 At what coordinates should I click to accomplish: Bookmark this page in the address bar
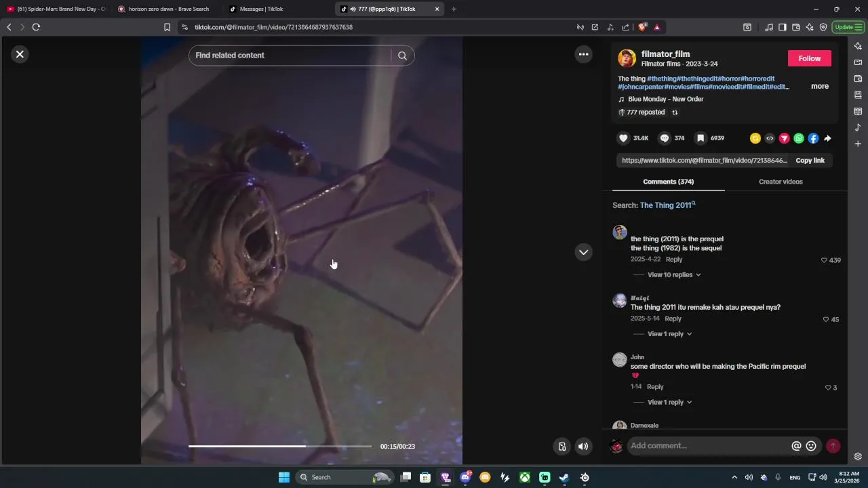[x=167, y=27]
